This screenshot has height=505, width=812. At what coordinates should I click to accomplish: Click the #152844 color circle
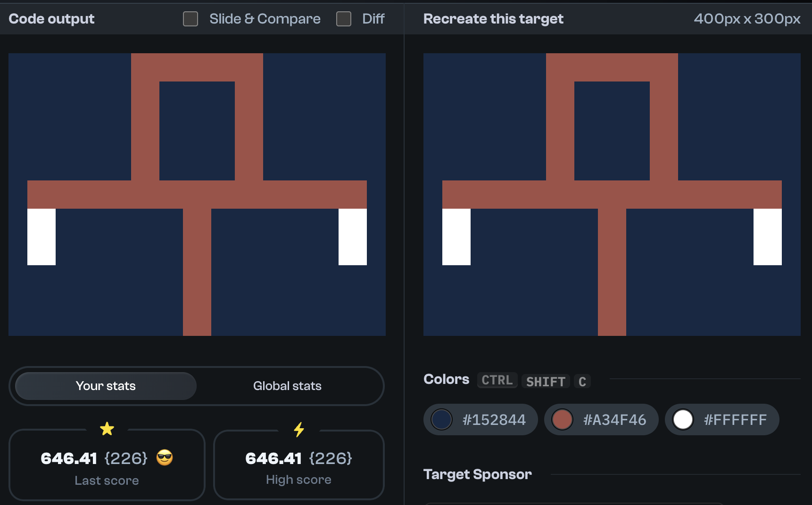pos(441,419)
